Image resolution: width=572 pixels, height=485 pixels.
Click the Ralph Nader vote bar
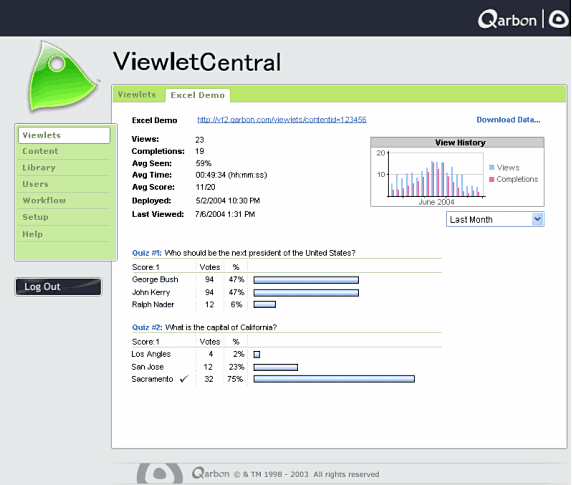(264, 304)
